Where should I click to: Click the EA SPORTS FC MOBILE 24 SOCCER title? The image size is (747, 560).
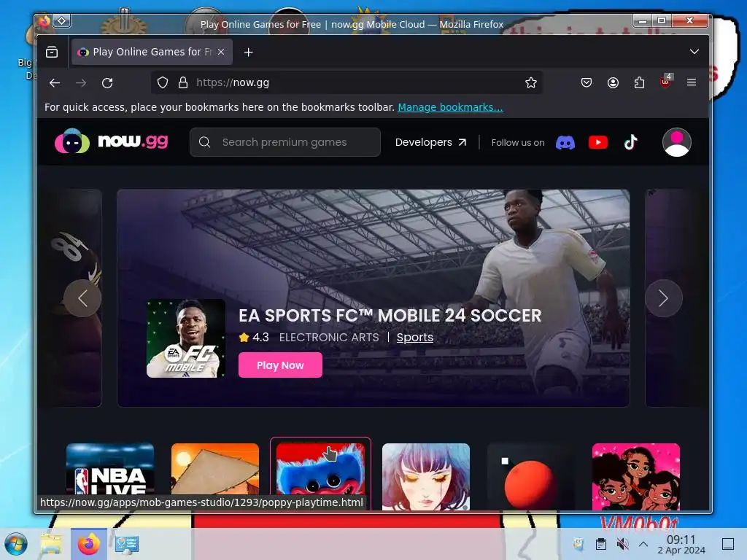pyautogui.click(x=390, y=315)
